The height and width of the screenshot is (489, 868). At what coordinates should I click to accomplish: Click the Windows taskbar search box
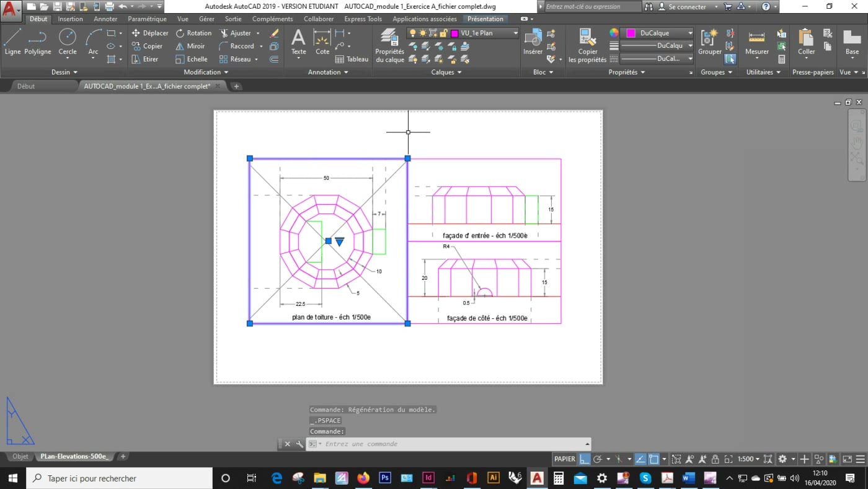[120, 478]
